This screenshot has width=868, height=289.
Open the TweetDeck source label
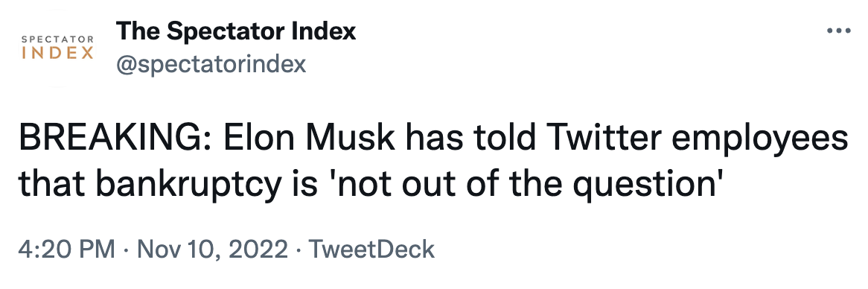(x=371, y=250)
